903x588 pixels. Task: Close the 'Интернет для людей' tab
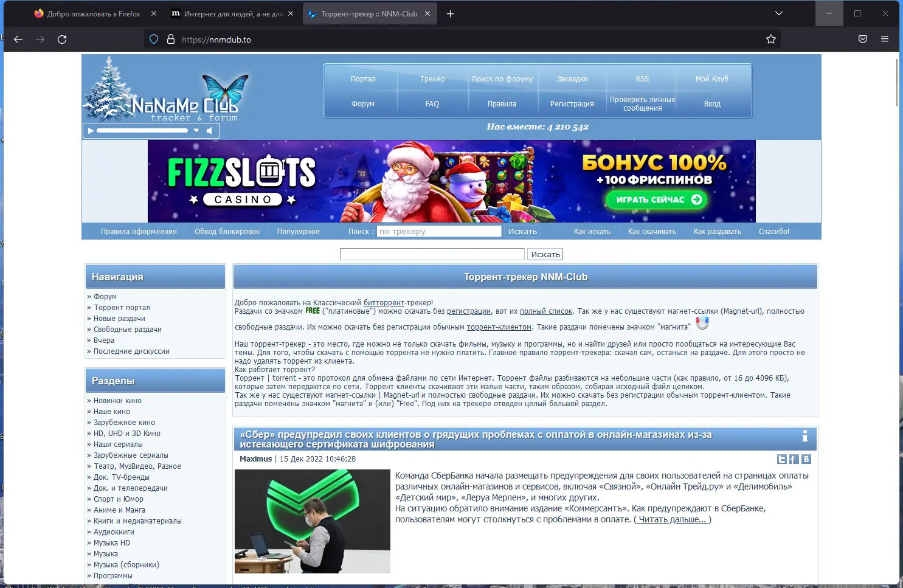(x=291, y=14)
